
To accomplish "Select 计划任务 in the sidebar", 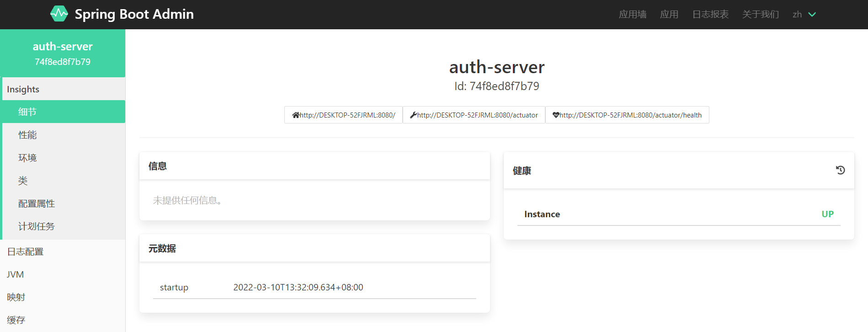I will 64,226.
